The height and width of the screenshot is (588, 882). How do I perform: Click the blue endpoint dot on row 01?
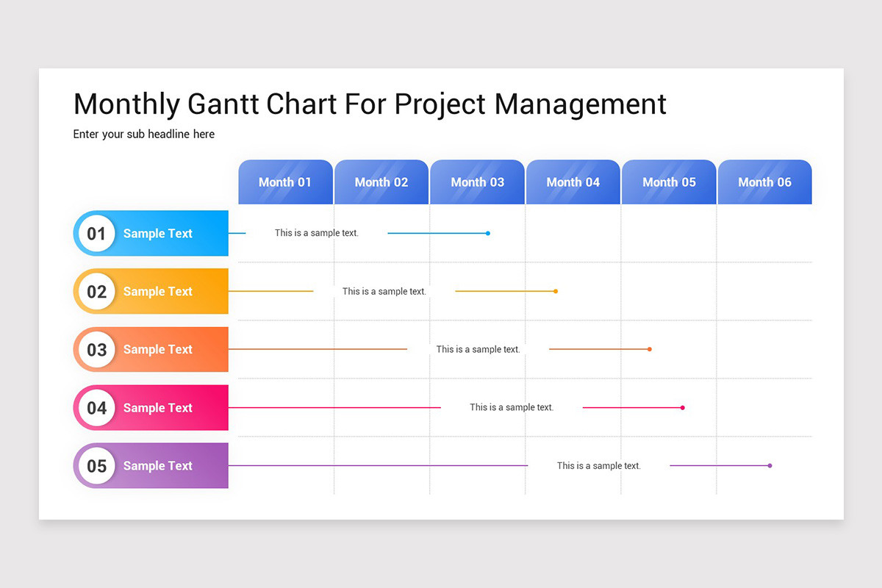(487, 233)
